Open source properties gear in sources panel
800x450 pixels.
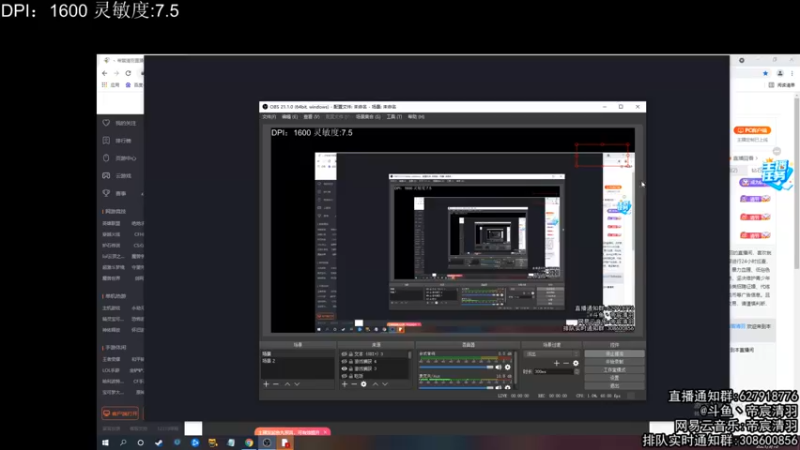click(x=364, y=384)
